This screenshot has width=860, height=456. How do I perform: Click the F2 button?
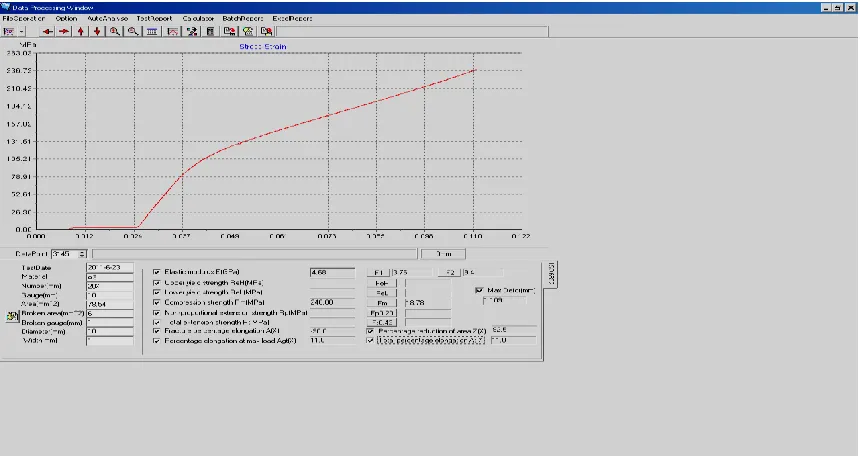tap(450, 273)
